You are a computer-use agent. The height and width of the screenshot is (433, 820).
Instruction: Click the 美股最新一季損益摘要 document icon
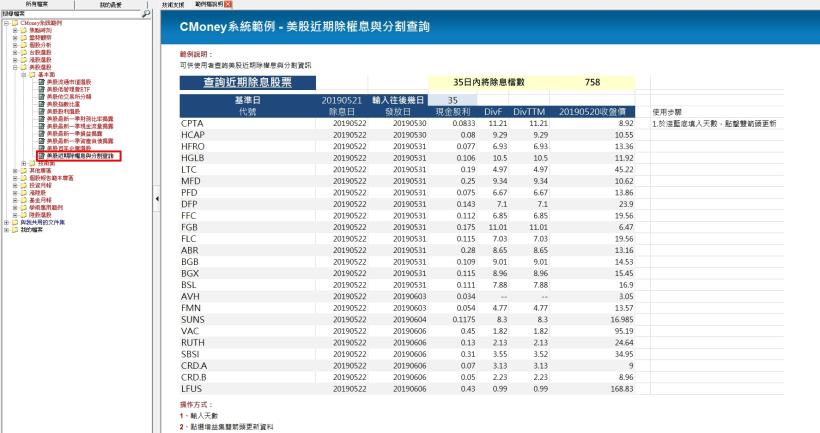(42, 133)
